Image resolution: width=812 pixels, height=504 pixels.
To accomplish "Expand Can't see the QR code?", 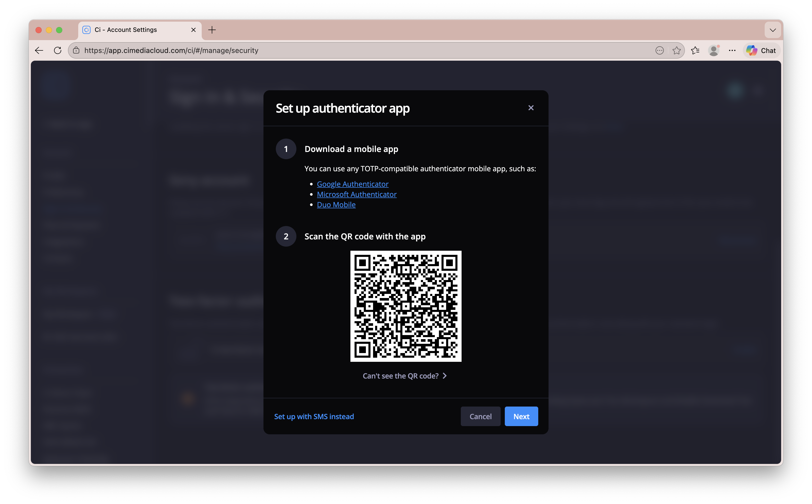I will (405, 376).
